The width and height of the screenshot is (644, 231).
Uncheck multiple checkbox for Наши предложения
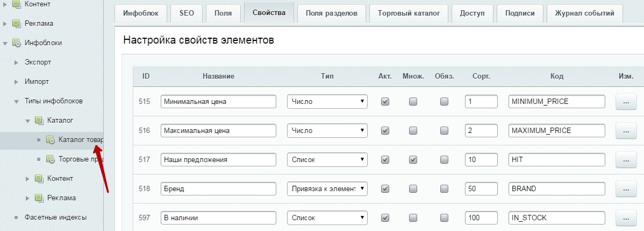[413, 159]
